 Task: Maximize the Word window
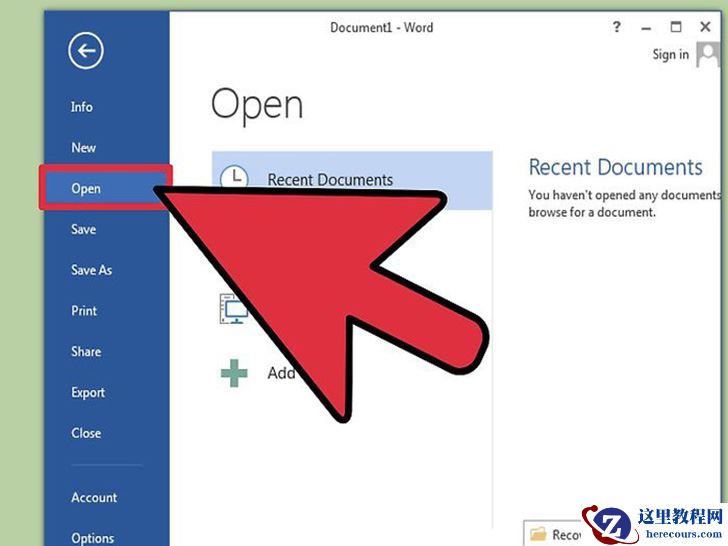676,27
